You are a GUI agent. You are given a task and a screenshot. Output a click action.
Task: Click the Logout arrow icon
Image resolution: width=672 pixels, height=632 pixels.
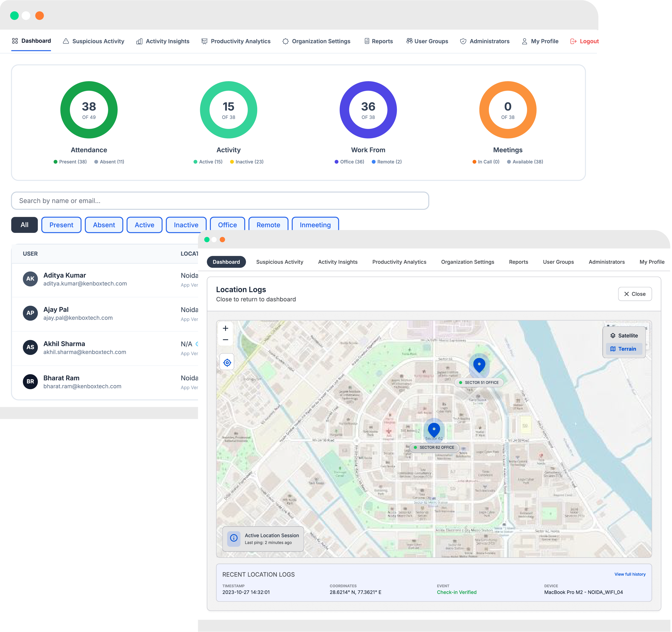coord(573,41)
